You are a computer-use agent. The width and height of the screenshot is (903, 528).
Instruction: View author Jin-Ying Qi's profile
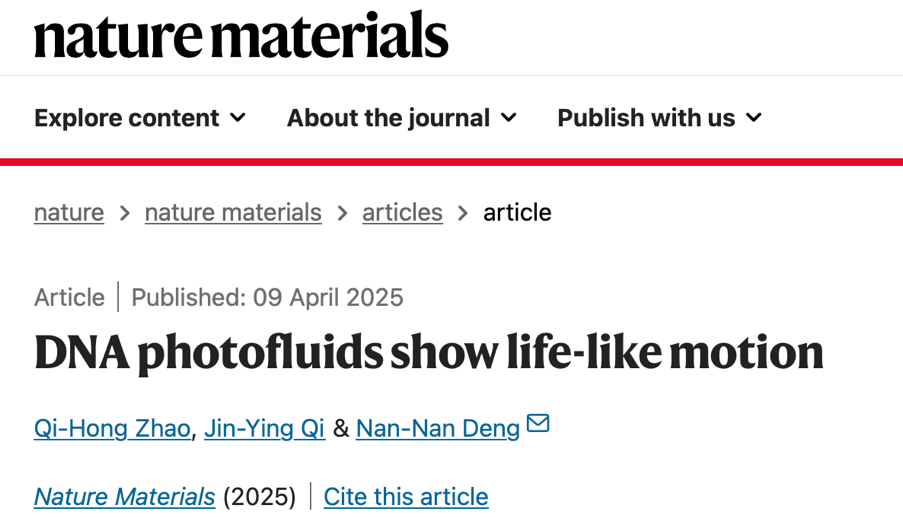tap(264, 428)
